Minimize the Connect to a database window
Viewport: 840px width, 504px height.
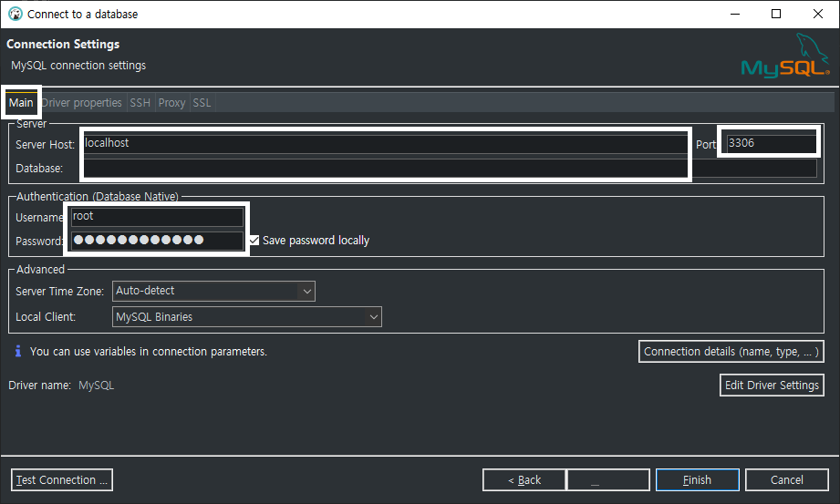tap(735, 14)
